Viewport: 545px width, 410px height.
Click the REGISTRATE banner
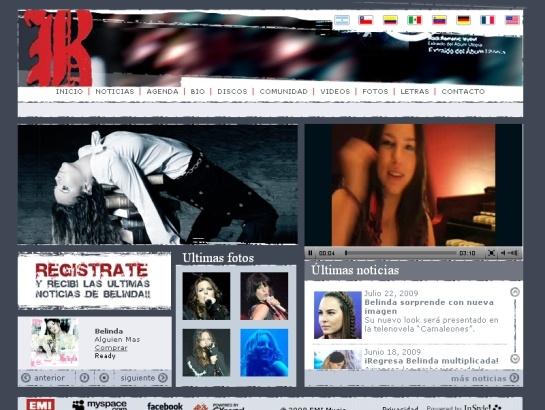(94, 281)
